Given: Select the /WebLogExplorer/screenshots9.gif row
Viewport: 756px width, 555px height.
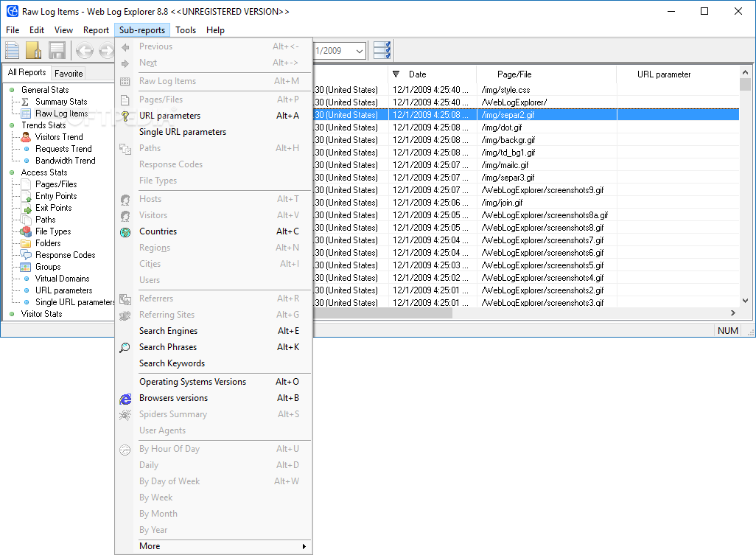Looking at the screenshot, I should (x=526, y=190).
